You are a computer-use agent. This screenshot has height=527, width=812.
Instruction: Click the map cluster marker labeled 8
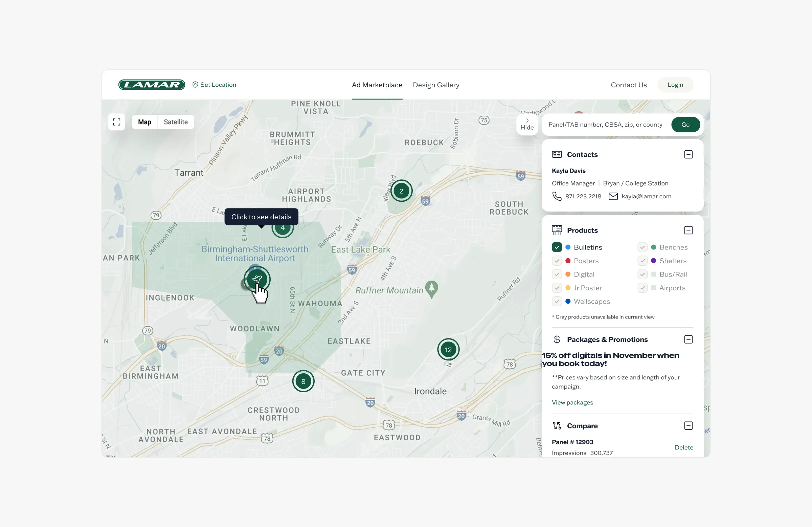(x=303, y=381)
